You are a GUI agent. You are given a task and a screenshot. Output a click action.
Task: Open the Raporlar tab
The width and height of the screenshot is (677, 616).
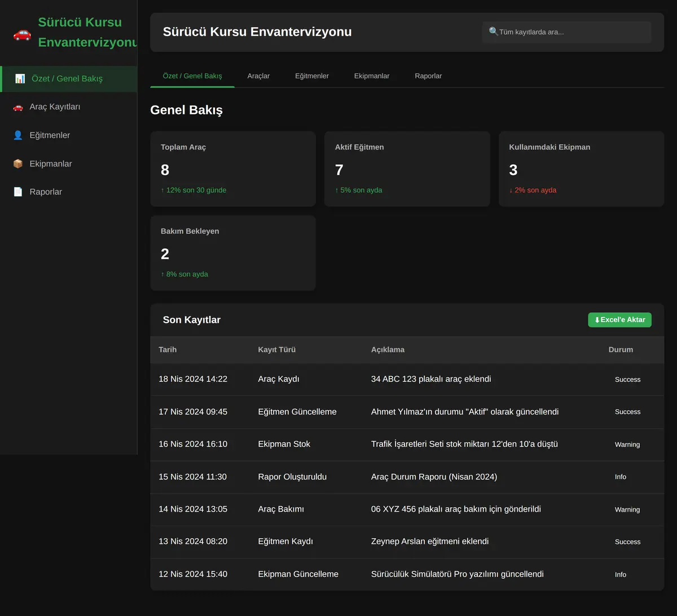[428, 76]
